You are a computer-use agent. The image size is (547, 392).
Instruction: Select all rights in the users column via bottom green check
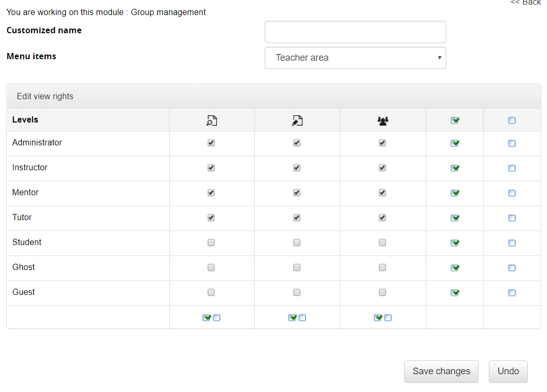(378, 317)
